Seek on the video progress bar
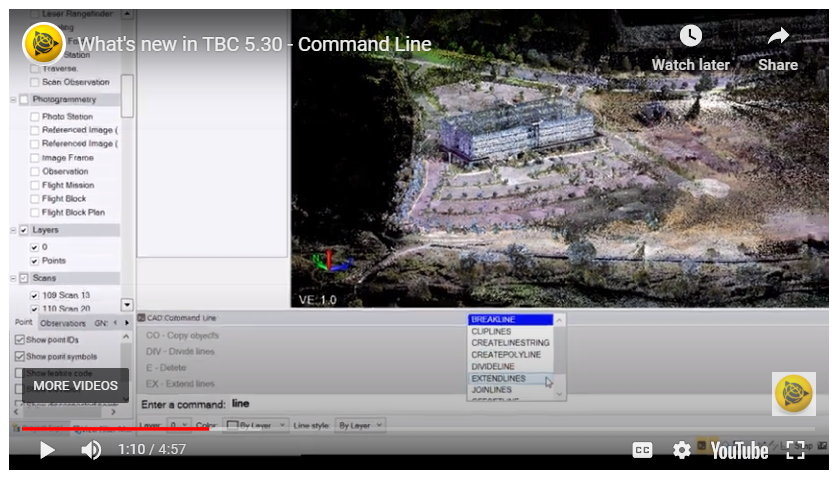 pyautogui.click(x=418, y=429)
